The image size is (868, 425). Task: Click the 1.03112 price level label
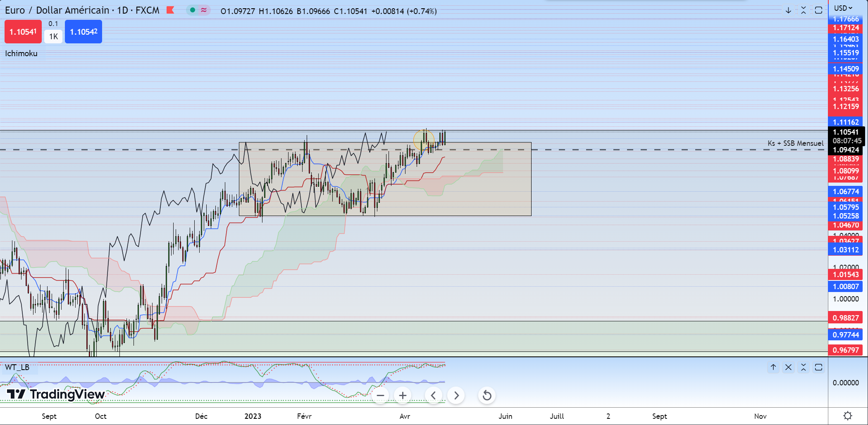point(846,250)
